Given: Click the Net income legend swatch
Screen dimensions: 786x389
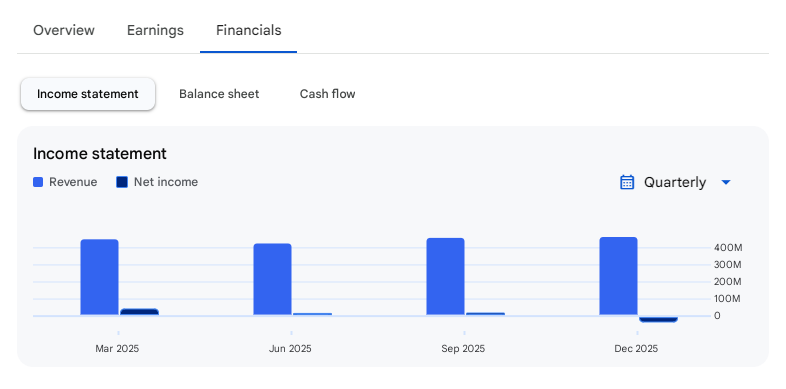Looking at the screenshot, I should (122, 182).
